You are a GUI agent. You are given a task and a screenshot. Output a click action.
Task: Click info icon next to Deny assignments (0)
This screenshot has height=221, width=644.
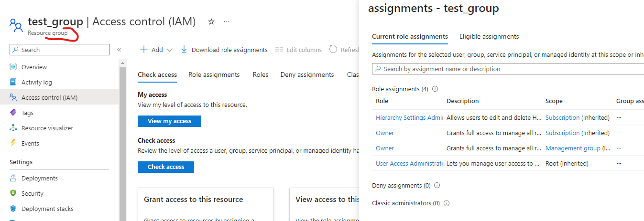click(x=437, y=185)
